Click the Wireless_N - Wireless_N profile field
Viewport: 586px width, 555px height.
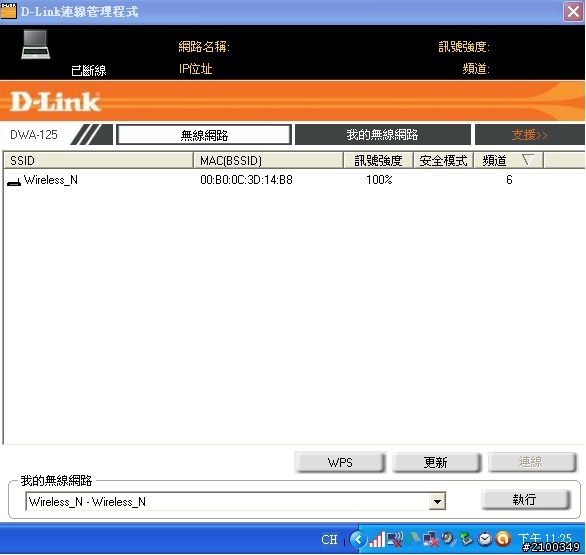235,502
